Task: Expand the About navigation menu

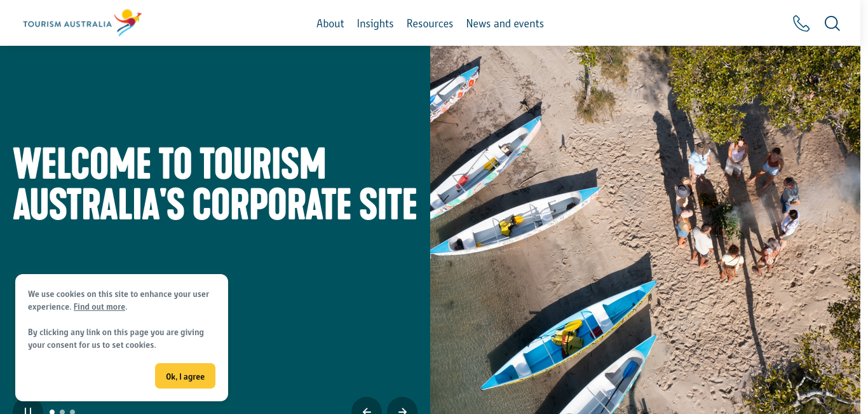Action: tap(330, 24)
